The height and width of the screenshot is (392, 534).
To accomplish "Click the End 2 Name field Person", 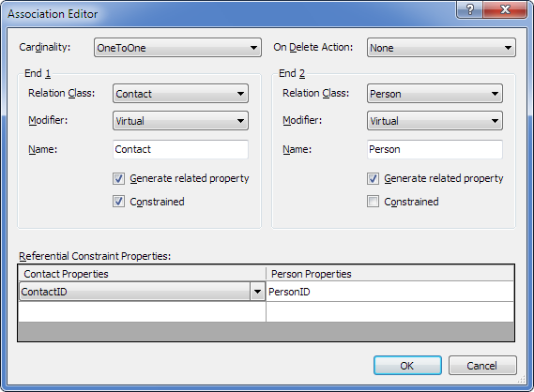I will click(x=435, y=149).
